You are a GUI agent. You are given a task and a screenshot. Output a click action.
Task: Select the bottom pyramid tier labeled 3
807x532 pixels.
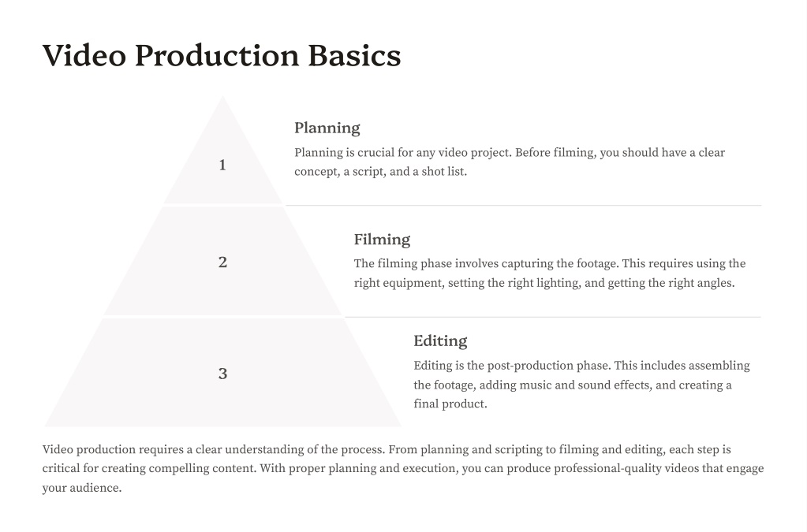coord(222,373)
